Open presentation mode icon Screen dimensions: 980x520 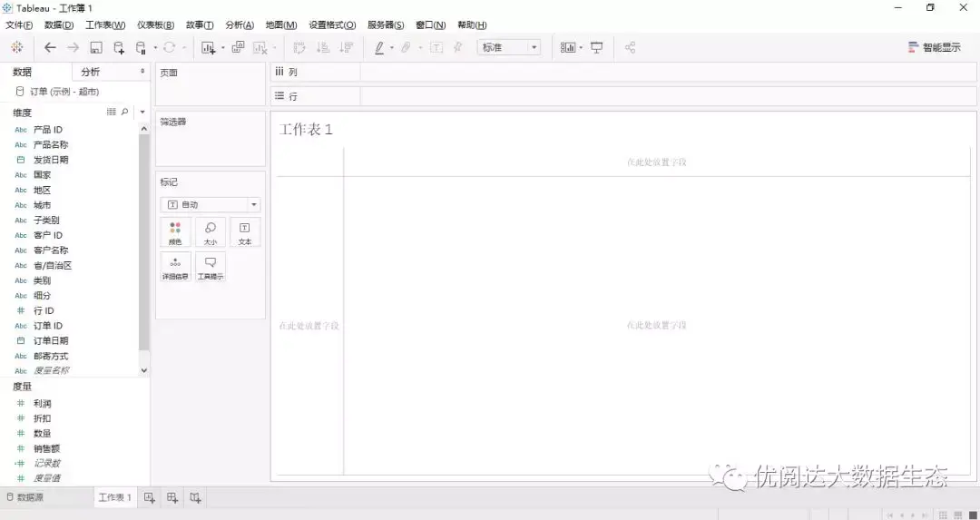click(x=597, y=47)
